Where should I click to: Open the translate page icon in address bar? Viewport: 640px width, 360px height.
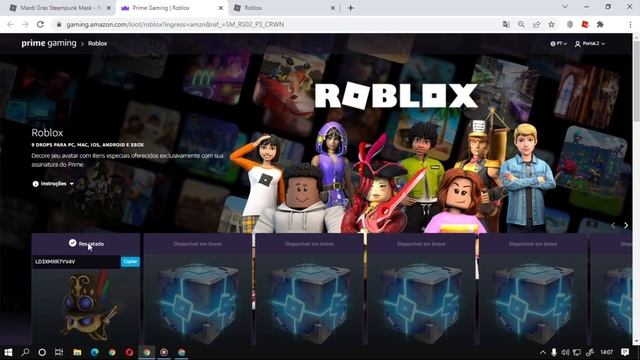tap(506, 24)
